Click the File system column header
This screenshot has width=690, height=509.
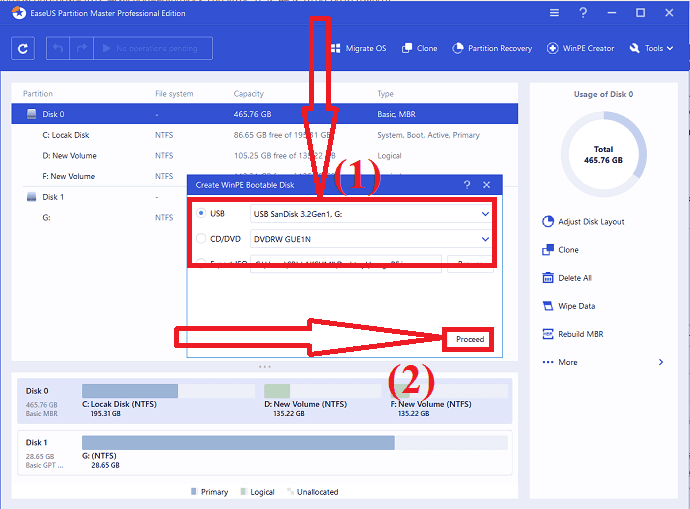point(174,94)
